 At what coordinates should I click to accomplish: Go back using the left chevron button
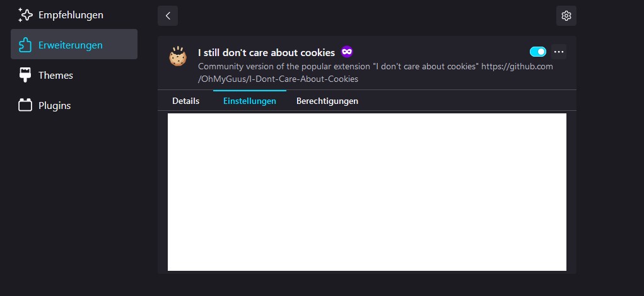tap(168, 16)
